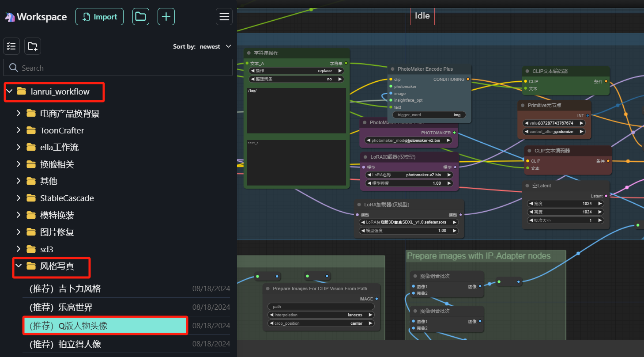
Task: Click the Workspace unicorn logo
Action: [x=10, y=17]
